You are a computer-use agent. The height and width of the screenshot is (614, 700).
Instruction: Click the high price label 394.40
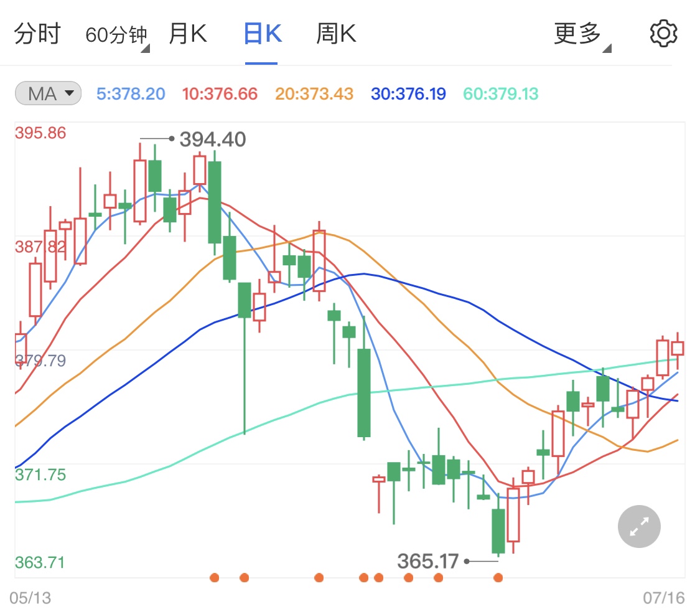(213, 139)
